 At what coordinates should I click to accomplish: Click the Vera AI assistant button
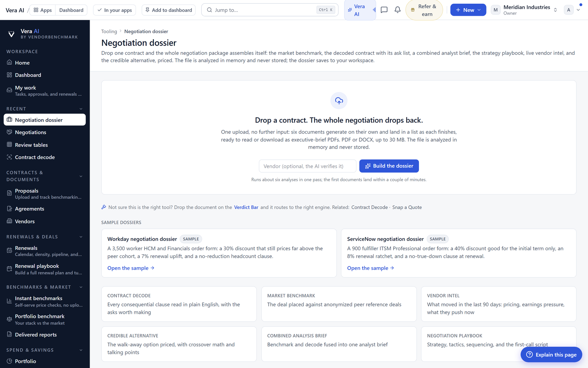360,10
